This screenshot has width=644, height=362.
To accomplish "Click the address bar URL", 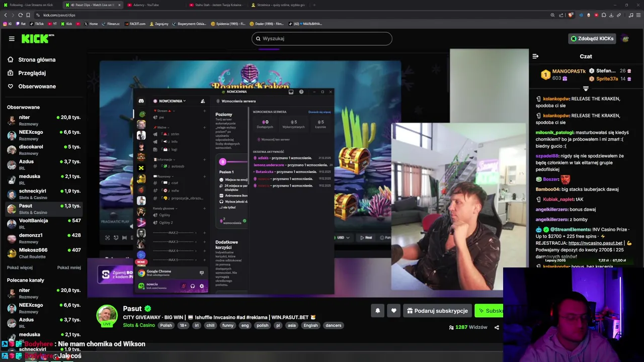I will tap(59, 15).
